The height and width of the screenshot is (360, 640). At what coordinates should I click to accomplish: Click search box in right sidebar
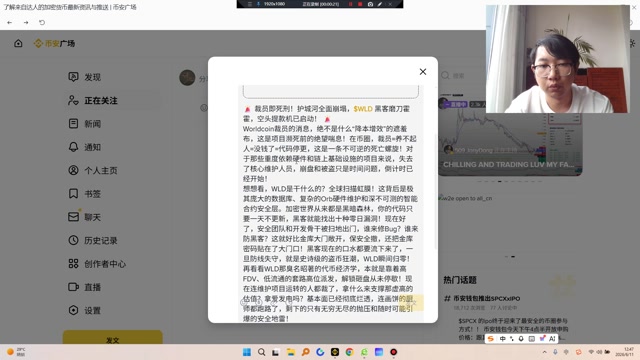click(459, 76)
